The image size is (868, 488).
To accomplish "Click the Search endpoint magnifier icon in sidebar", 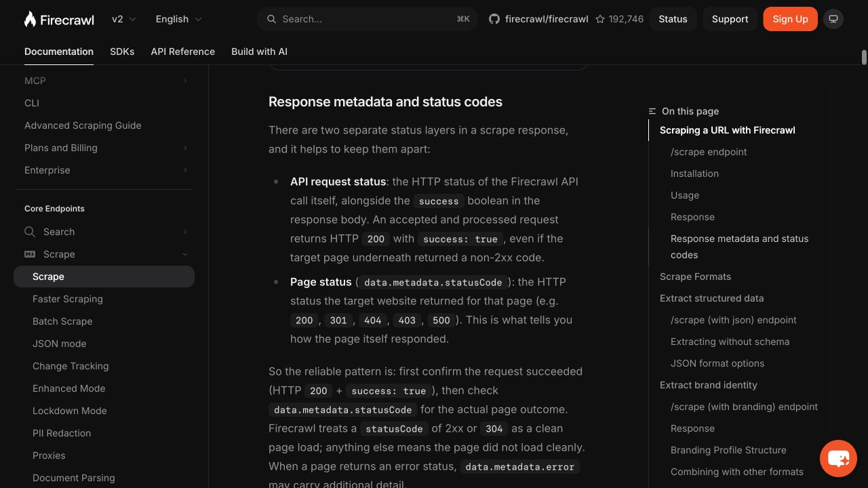I will (30, 232).
